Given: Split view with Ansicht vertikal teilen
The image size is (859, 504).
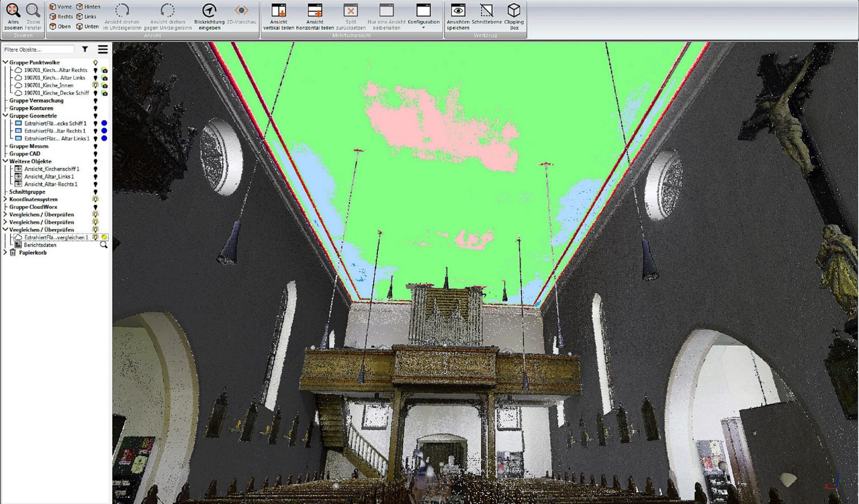Looking at the screenshot, I should pyautogui.click(x=279, y=11).
